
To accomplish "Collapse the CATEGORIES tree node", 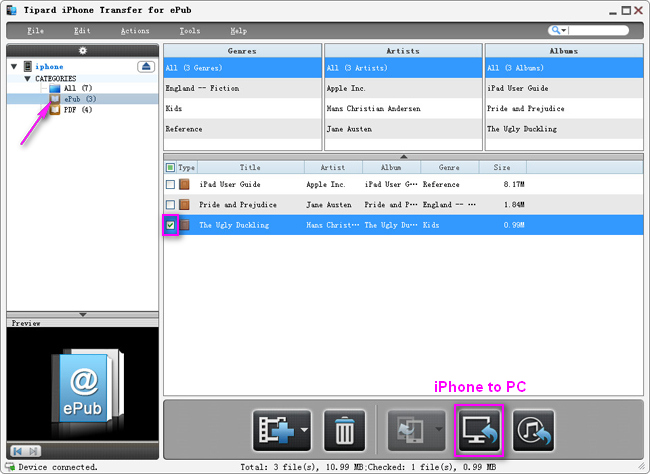I will pos(27,78).
